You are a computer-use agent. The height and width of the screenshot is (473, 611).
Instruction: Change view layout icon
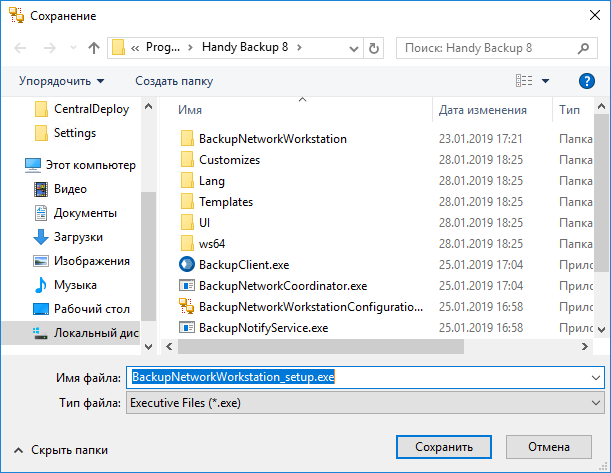[524, 81]
